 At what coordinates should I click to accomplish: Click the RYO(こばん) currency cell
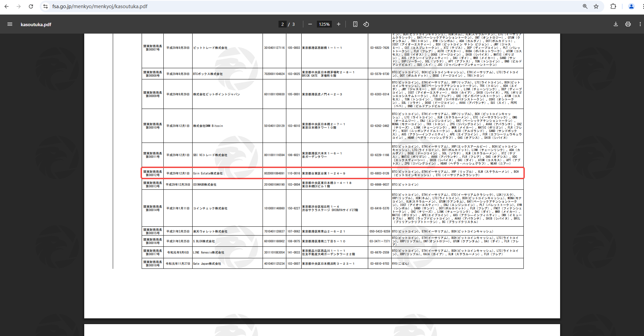coord(400,264)
